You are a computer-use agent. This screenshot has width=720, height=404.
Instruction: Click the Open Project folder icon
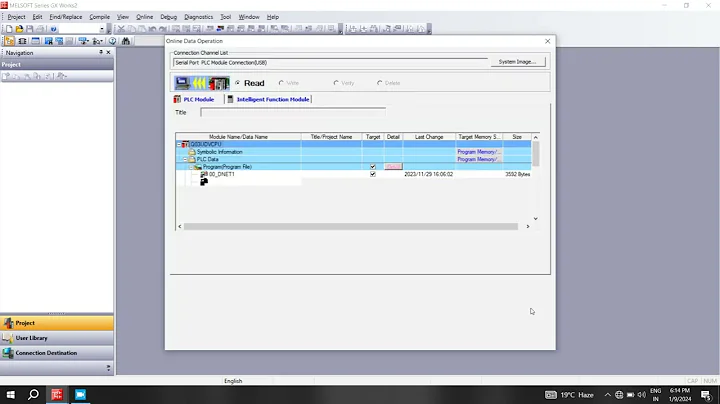click(19, 29)
